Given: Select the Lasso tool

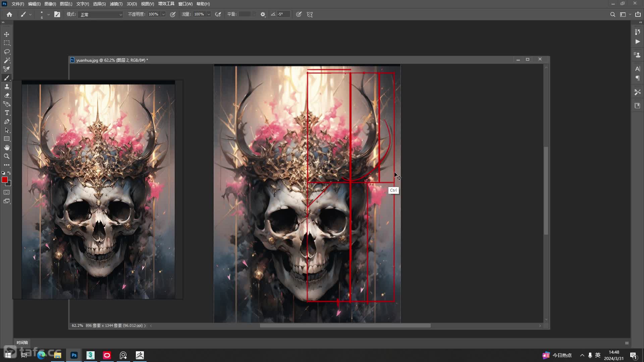Looking at the screenshot, I should tap(7, 52).
